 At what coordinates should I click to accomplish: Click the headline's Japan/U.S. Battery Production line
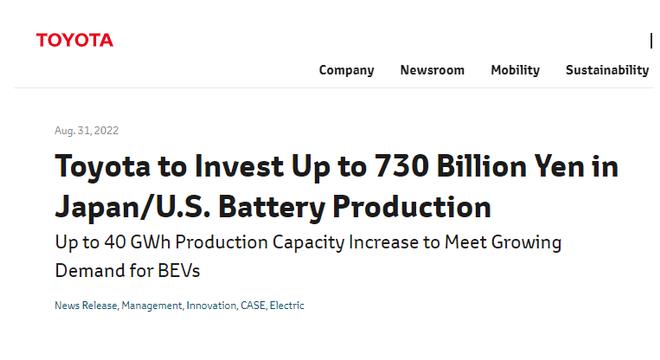[273, 208]
